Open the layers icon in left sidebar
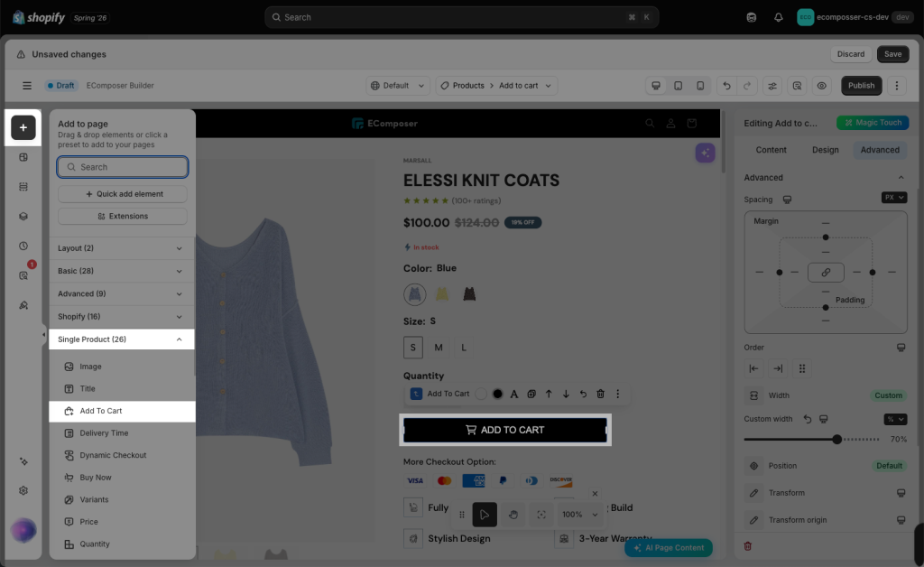 tap(23, 217)
